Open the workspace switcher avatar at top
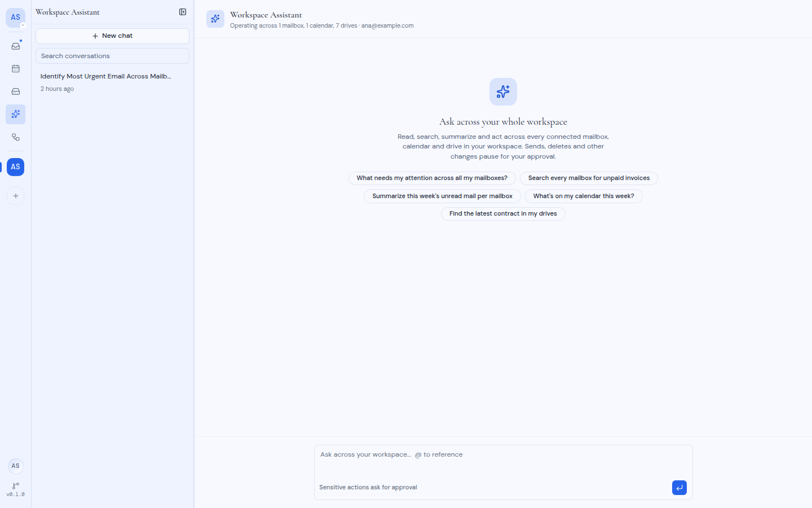Viewport: 812px width, 508px height. pos(15,17)
